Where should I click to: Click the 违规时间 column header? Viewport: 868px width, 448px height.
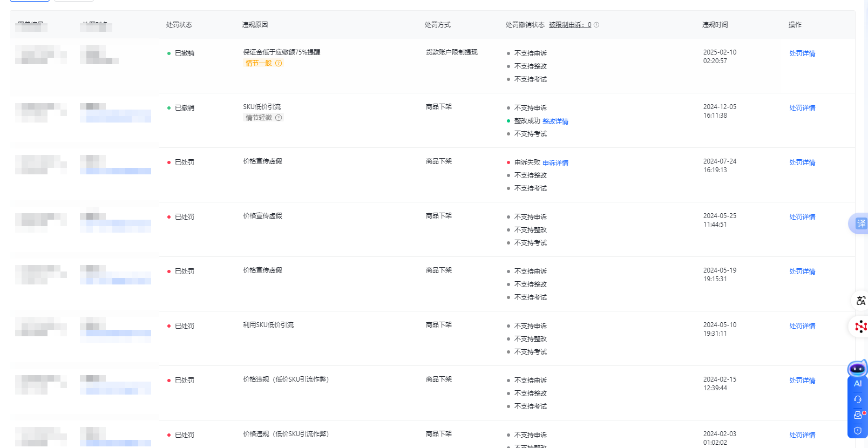click(x=715, y=25)
